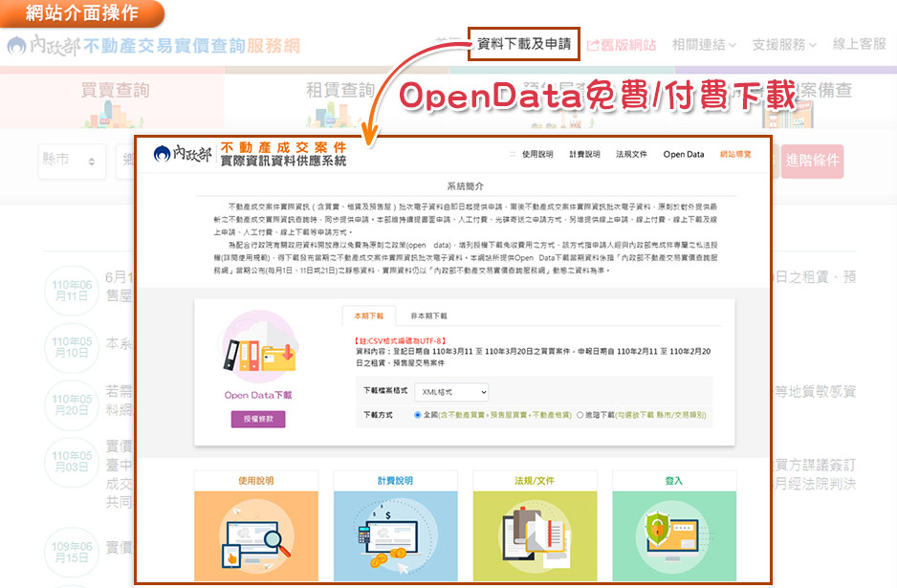Click the 內政部 logo in background site header
Screen dimensions: 897x588
coord(43,45)
